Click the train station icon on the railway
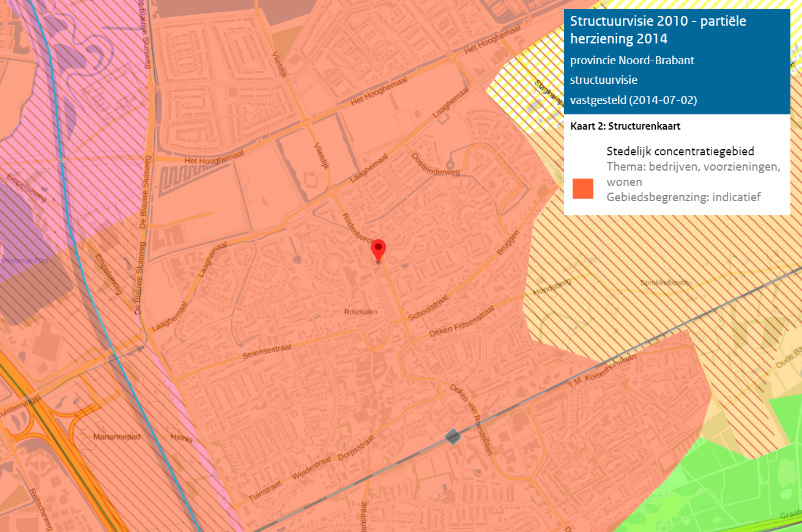Screen dimensions: 802x532 pyautogui.click(x=453, y=437)
